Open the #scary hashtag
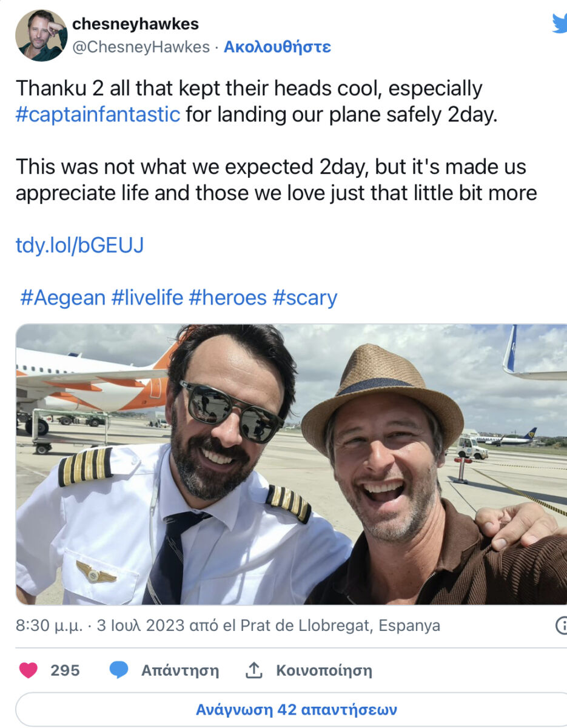This screenshot has width=567, height=728. click(x=304, y=298)
